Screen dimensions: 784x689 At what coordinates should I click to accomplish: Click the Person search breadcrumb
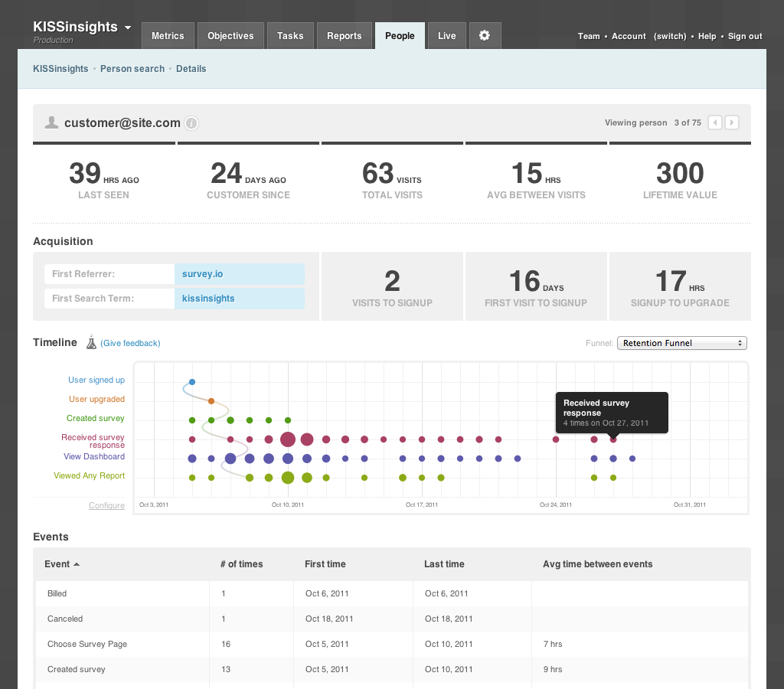tap(132, 69)
